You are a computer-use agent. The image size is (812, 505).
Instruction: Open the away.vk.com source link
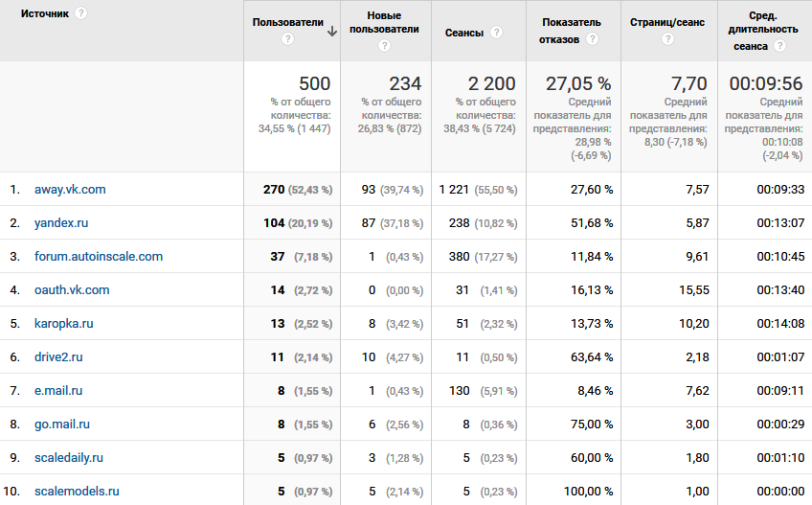(x=70, y=190)
